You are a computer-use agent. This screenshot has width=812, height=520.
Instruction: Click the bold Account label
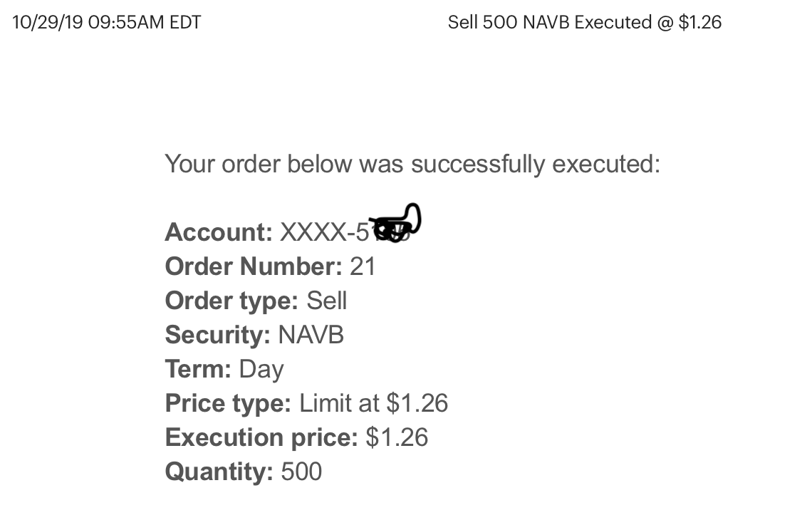coord(219,232)
